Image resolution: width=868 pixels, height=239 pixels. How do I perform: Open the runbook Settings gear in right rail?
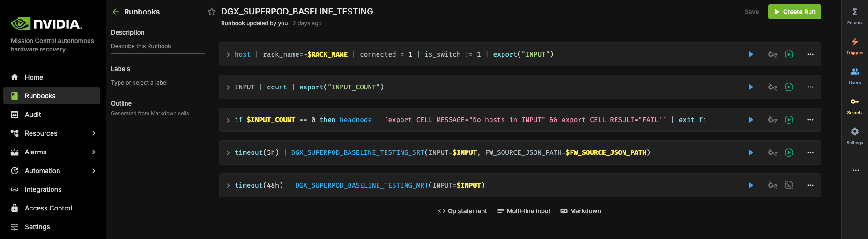(854, 135)
